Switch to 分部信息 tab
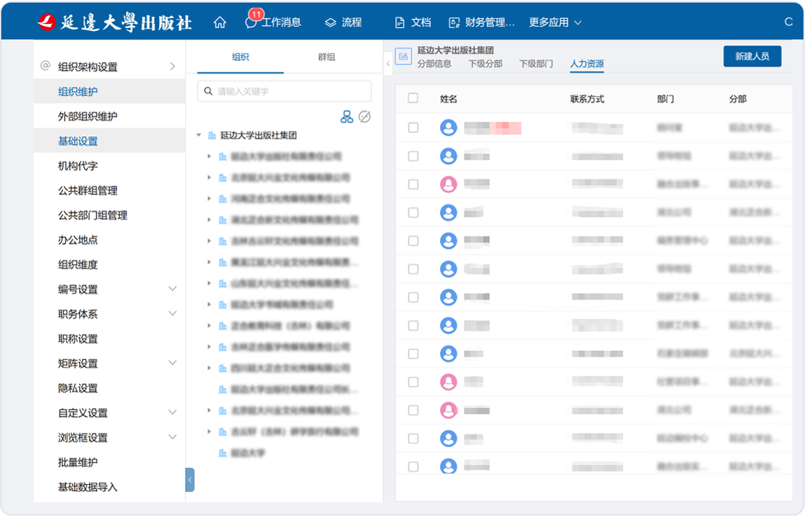 tap(434, 64)
